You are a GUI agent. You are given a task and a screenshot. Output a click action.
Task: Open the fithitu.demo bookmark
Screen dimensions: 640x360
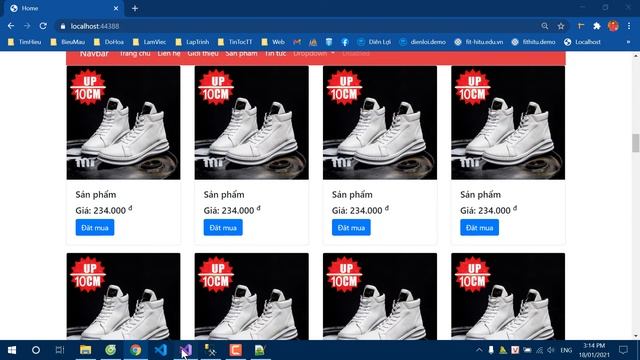(x=533, y=42)
